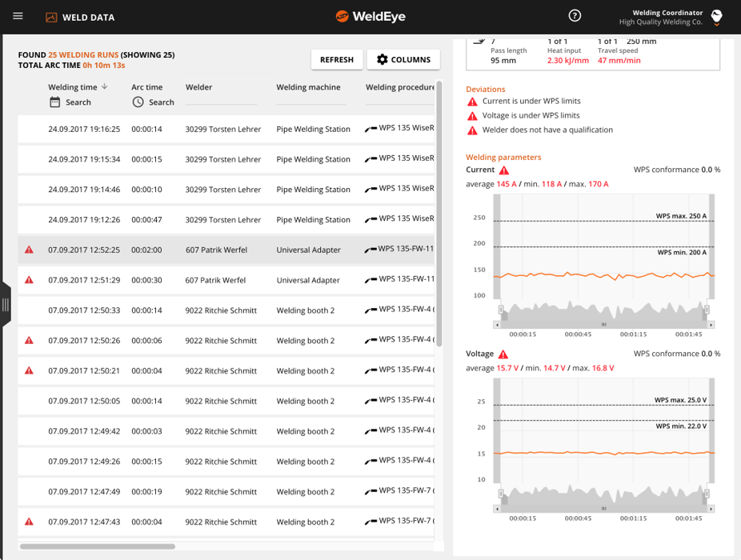Open the hamburger navigation menu

(18, 16)
